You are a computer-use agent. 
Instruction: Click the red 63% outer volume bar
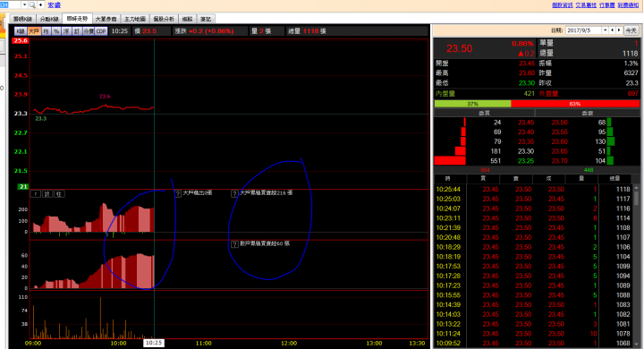point(575,104)
